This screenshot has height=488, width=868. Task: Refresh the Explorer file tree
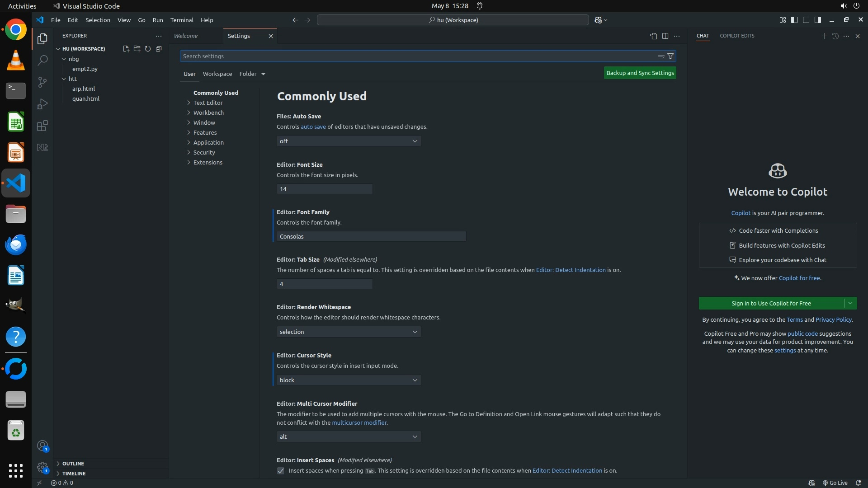(x=148, y=49)
